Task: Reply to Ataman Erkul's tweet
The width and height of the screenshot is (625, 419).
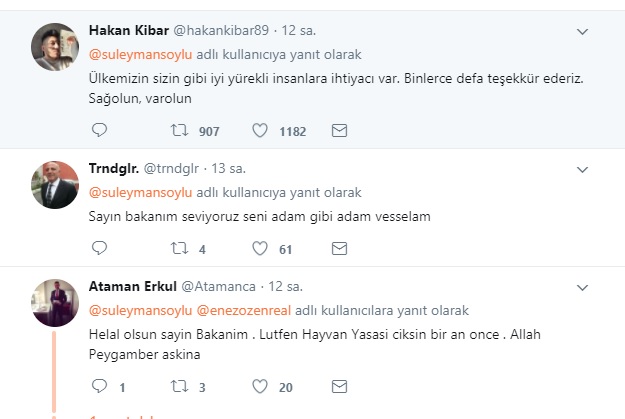Action: pyautogui.click(x=99, y=386)
